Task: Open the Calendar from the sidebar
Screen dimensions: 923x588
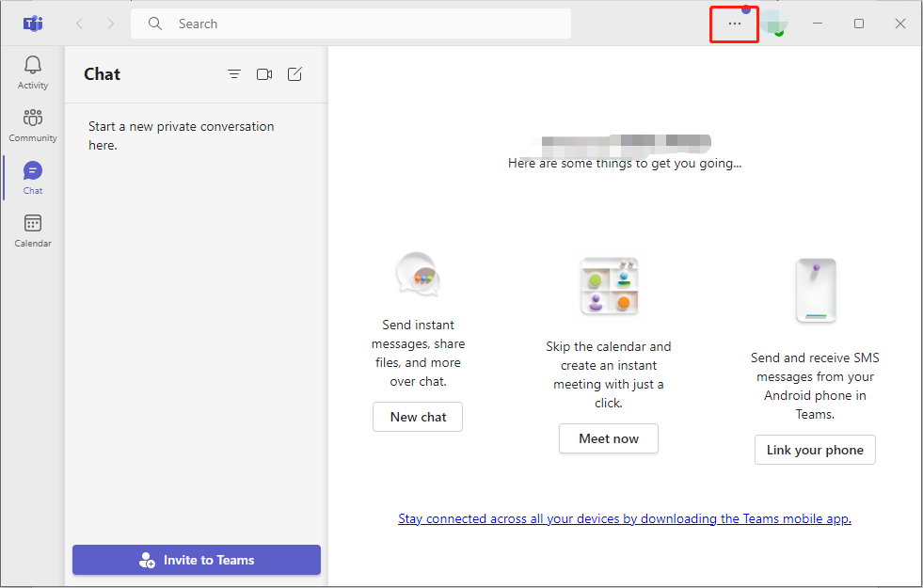Action: (x=32, y=229)
